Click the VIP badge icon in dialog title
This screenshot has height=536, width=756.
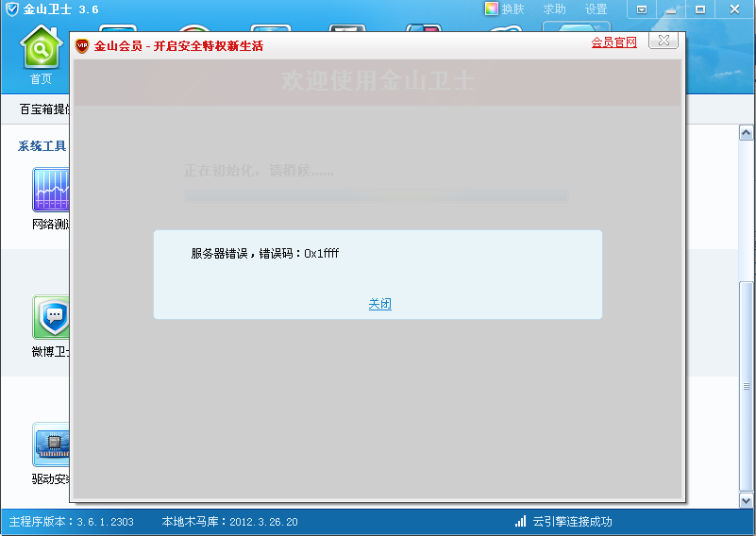(82, 46)
